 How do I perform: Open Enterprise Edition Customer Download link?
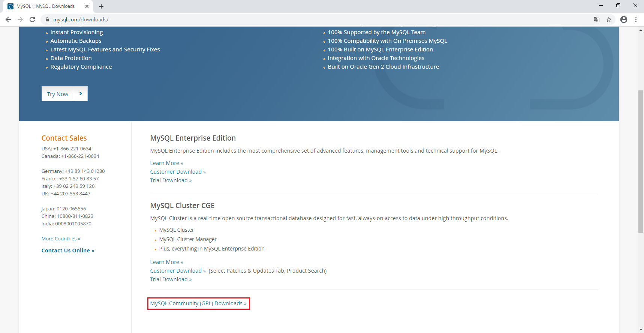[178, 172]
